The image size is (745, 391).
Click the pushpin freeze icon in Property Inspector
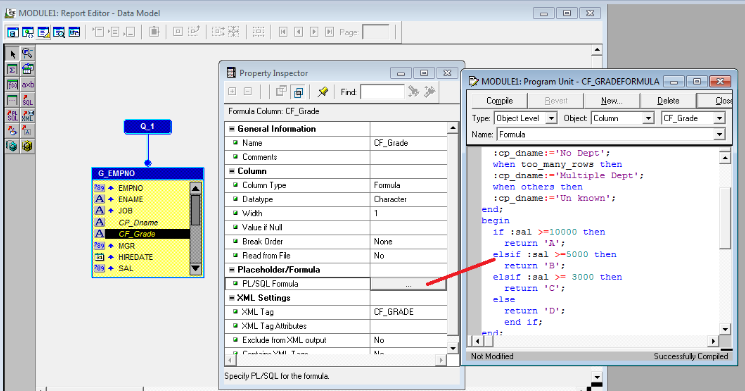(x=323, y=91)
